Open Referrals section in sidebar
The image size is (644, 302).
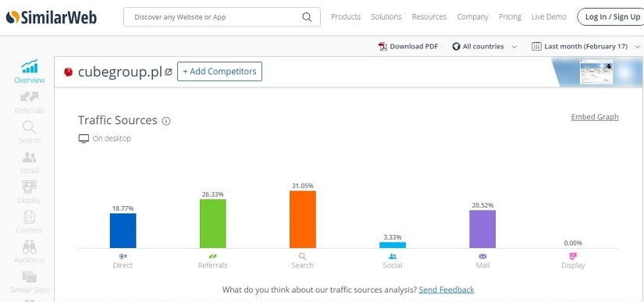pos(29,103)
